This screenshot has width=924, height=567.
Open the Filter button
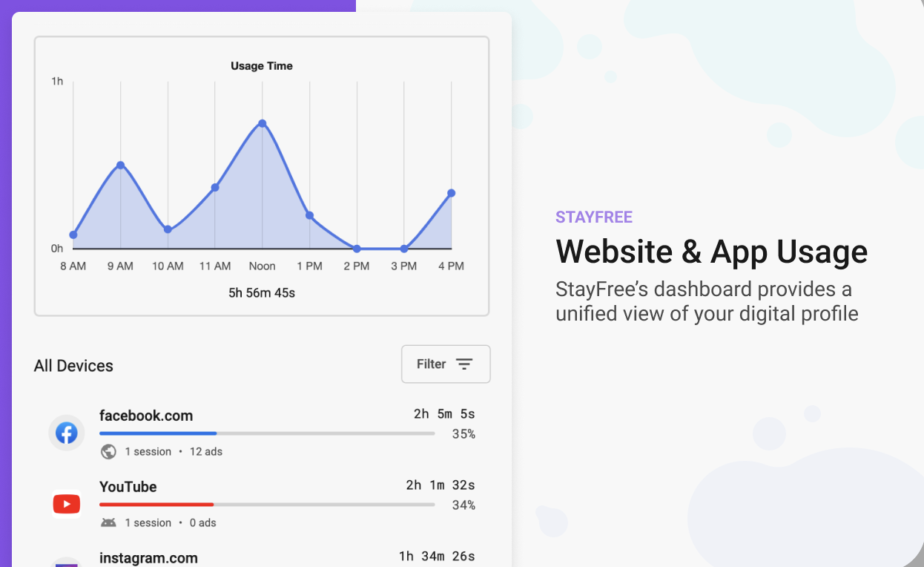(446, 364)
